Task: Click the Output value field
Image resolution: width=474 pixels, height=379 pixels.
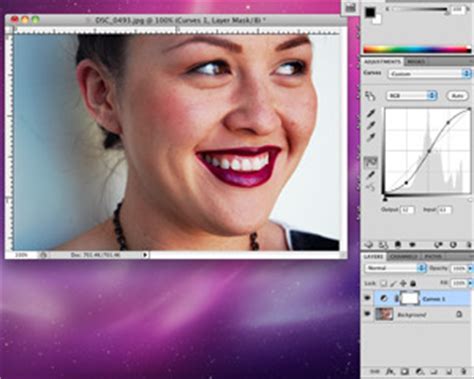Action: click(407, 210)
